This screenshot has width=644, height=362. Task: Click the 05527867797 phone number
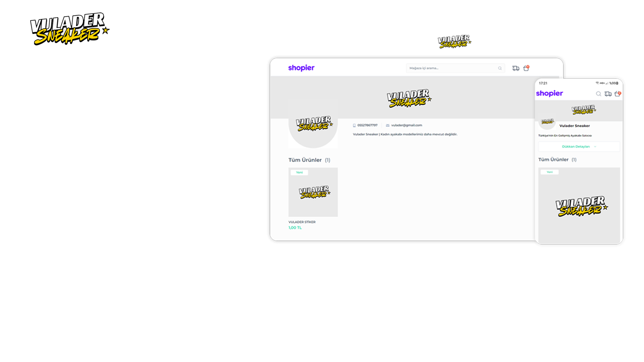pyautogui.click(x=367, y=125)
